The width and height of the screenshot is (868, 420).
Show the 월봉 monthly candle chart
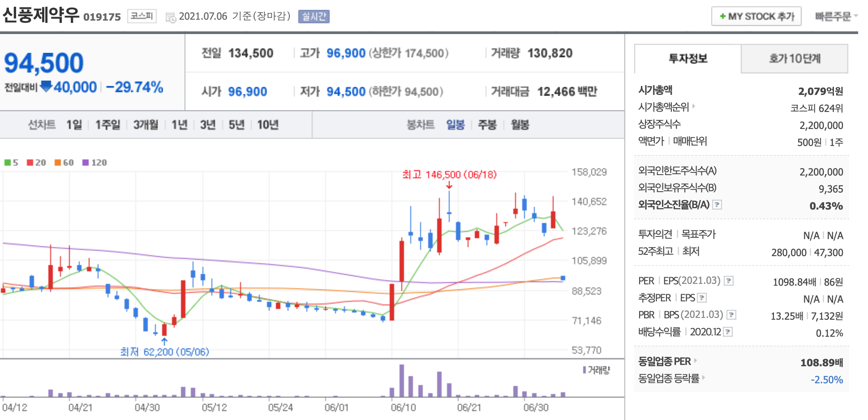520,124
